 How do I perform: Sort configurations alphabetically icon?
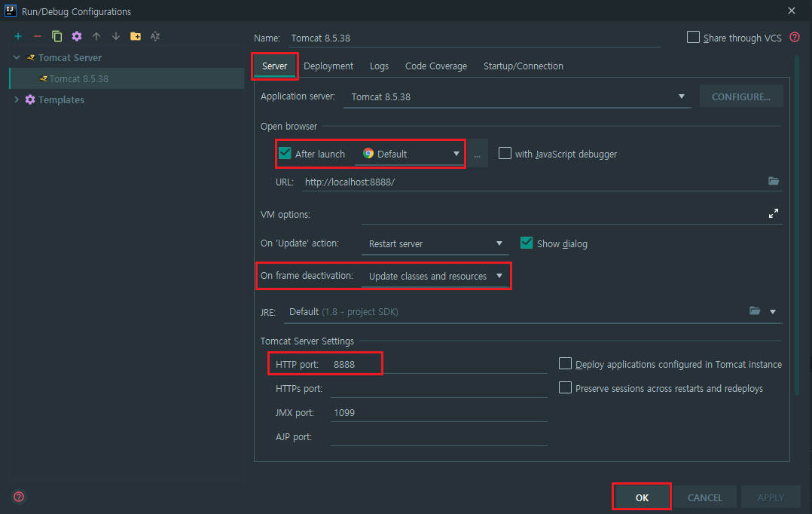tap(155, 36)
